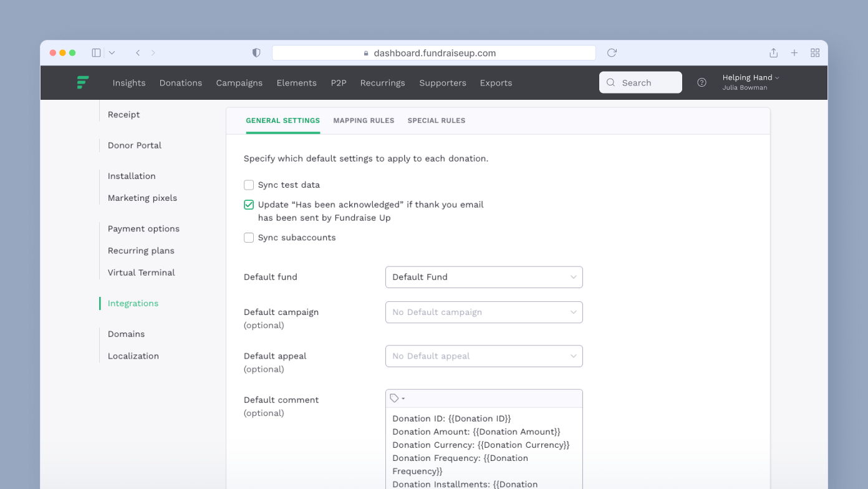The width and height of the screenshot is (868, 489).
Task: Open the help question mark icon
Action: 702,82
